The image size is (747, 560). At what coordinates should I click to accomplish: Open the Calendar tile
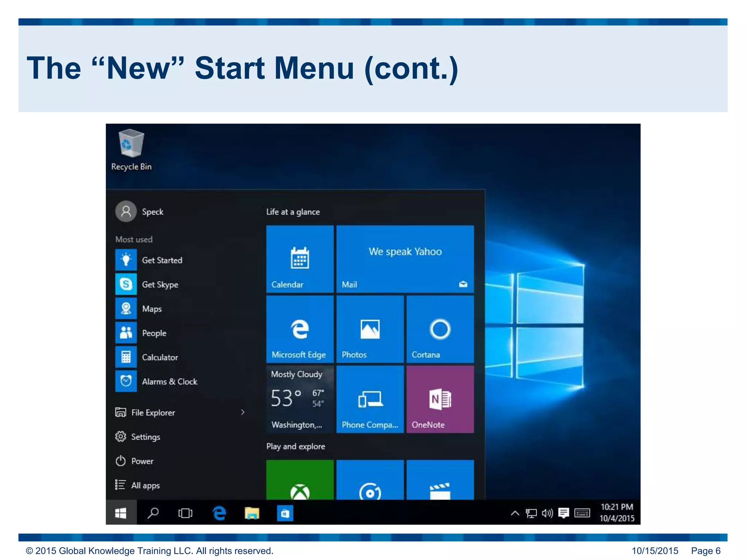(300, 259)
